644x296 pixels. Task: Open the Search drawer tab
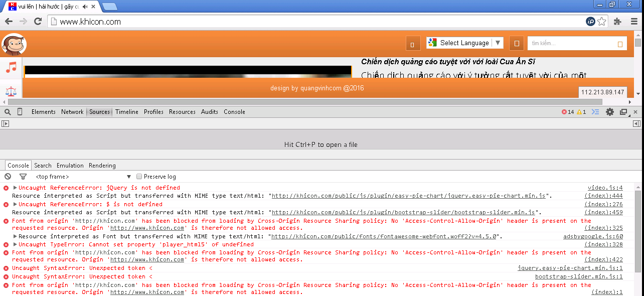pos(43,166)
